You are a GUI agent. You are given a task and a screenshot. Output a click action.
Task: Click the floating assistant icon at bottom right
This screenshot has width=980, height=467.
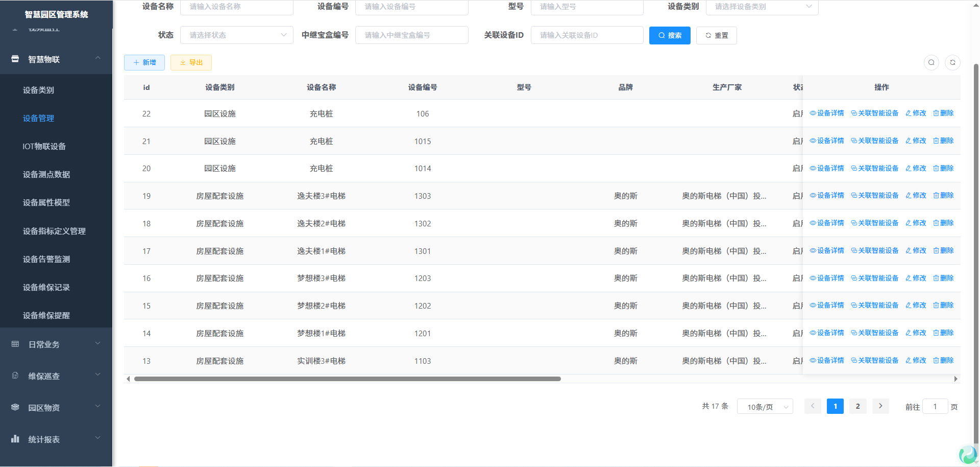coord(968,454)
